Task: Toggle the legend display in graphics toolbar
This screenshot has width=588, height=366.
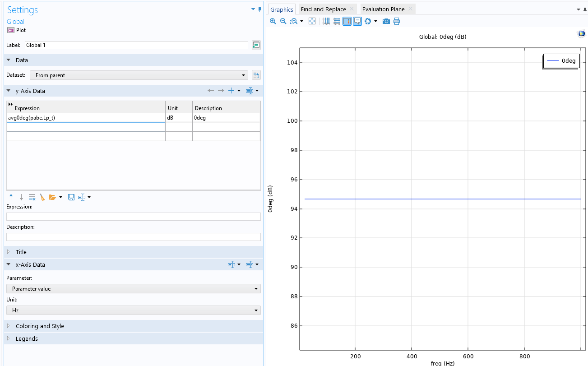Action: coord(347,21)
